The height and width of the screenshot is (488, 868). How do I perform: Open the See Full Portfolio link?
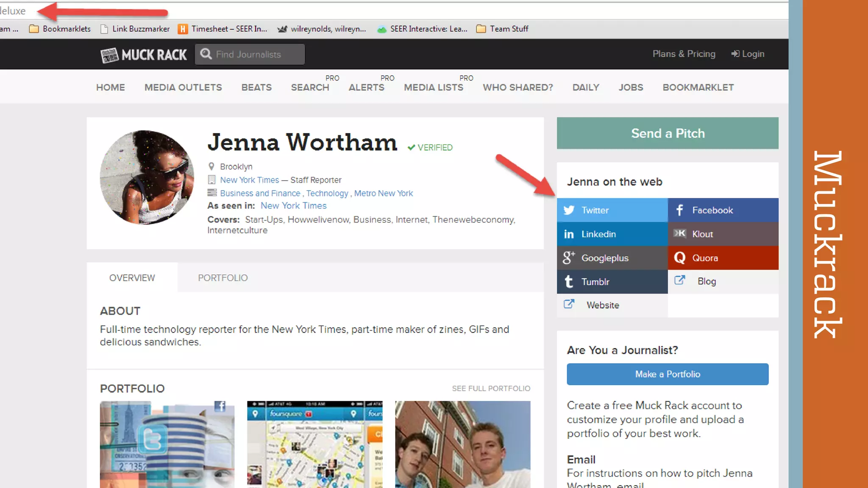tap(491, 388)
